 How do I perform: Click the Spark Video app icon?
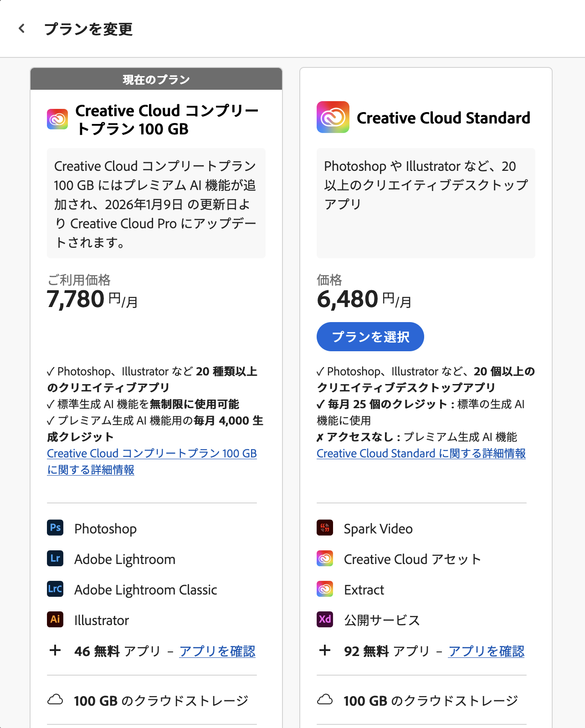(x=325, y=528)
